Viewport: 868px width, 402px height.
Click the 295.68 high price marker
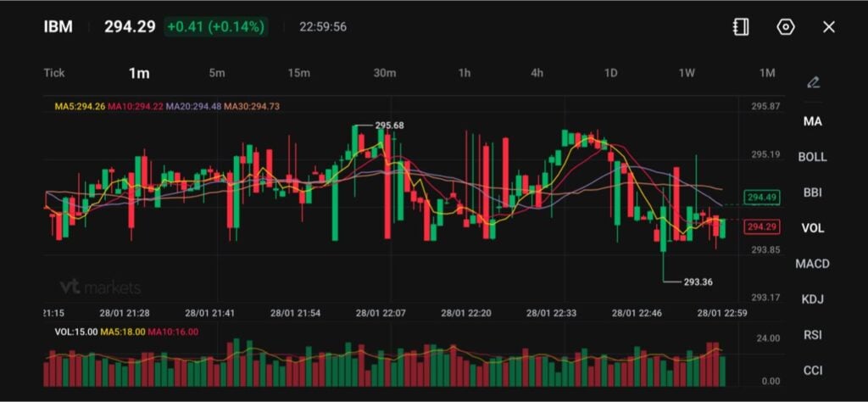click(389, 126)
